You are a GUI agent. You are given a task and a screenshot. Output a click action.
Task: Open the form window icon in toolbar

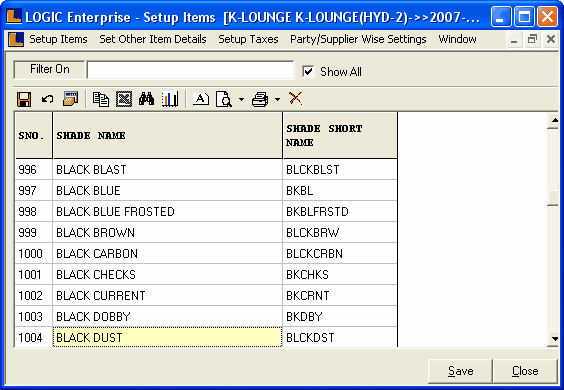pyautogui.click(x=70, y=99)
